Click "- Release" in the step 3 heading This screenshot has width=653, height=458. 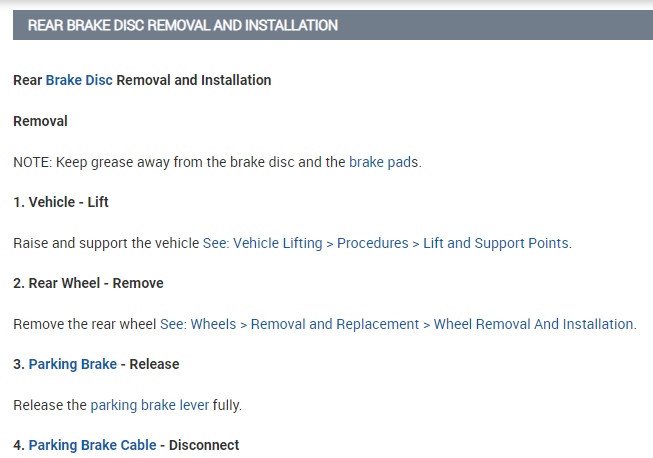151,364
